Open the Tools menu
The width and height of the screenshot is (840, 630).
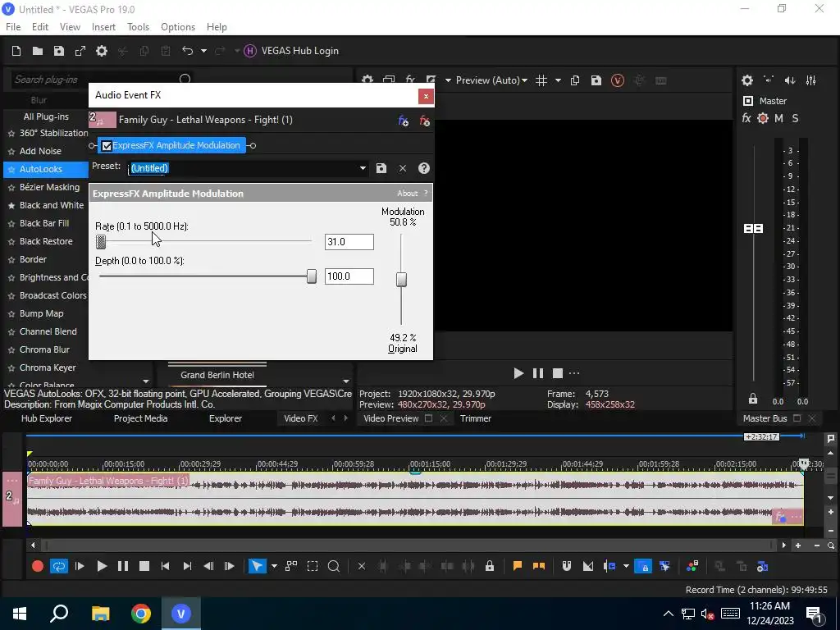pyautogui.click(x=138, y=27)
